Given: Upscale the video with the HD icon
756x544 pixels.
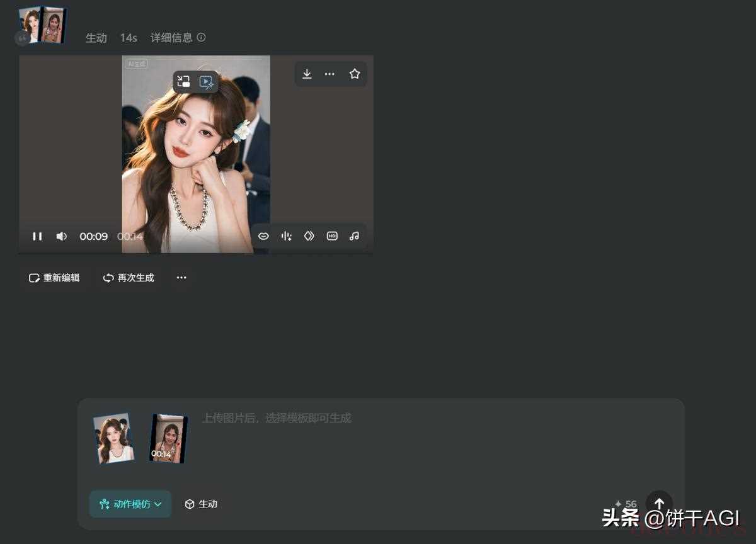Looking at the screenshot, I should (332, 236).
